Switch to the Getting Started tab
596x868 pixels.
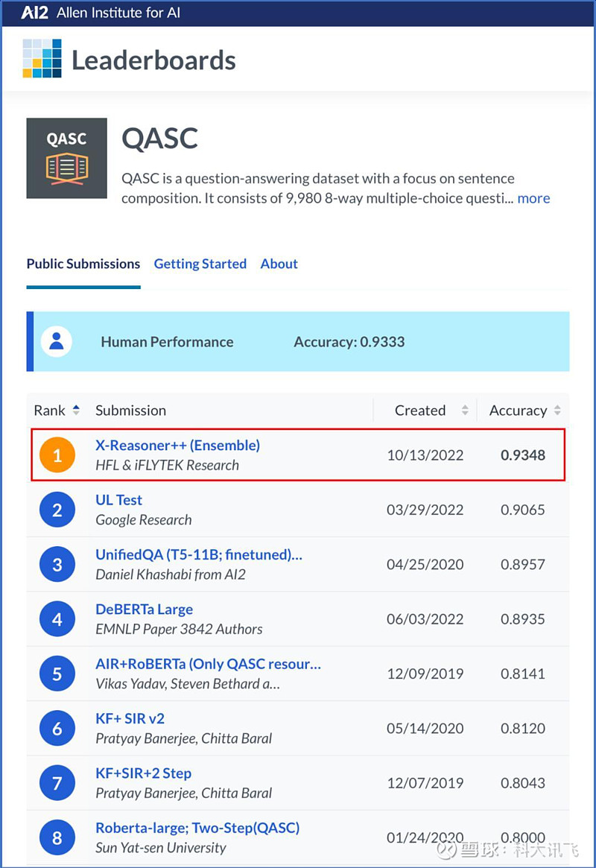coord(200,264)
